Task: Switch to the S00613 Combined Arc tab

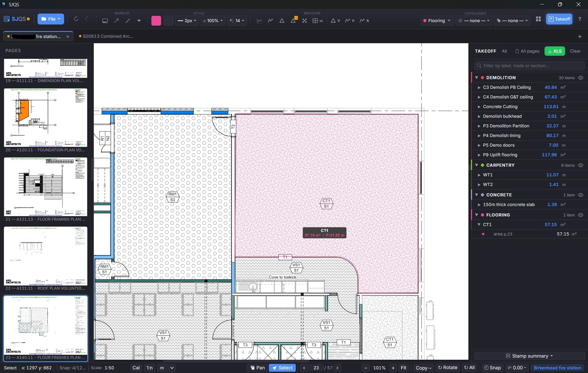Action: (x=106, y=36)
